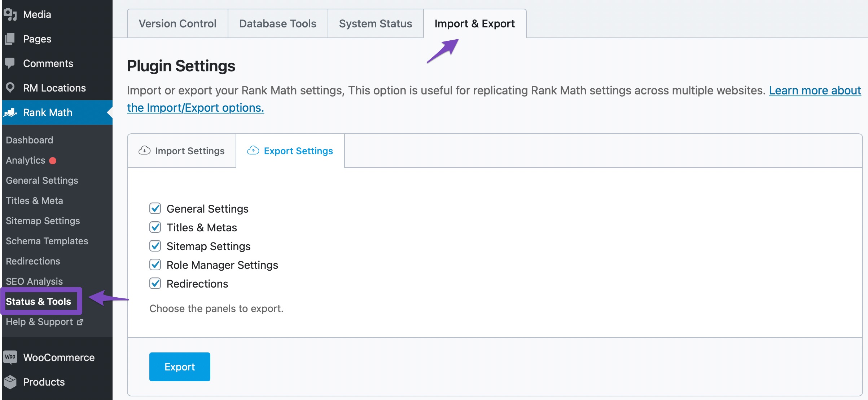Screen dimensions: 868x400
Task: Click the WooCommerce woo icon
Action: (10, 357)
